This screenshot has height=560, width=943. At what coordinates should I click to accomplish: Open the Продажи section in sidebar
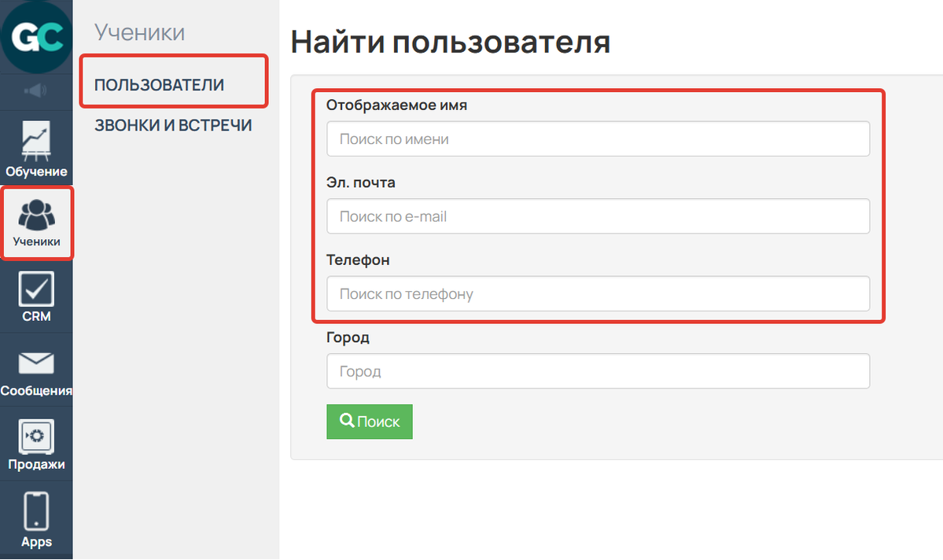pyautogui.click(x=36, y=444)
